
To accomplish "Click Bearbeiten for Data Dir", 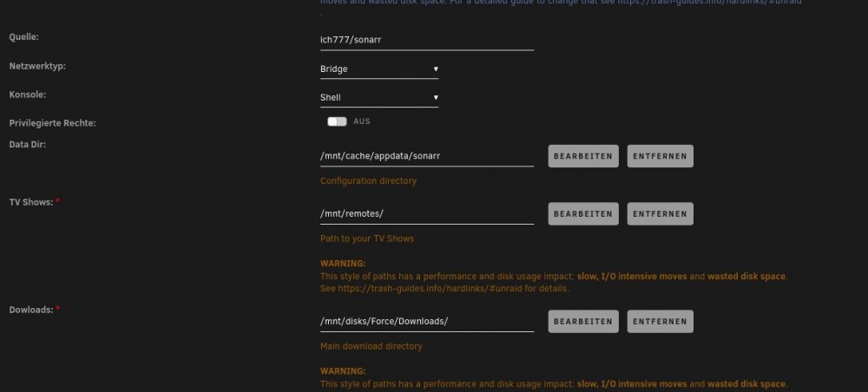I will [x=583, y=156].
